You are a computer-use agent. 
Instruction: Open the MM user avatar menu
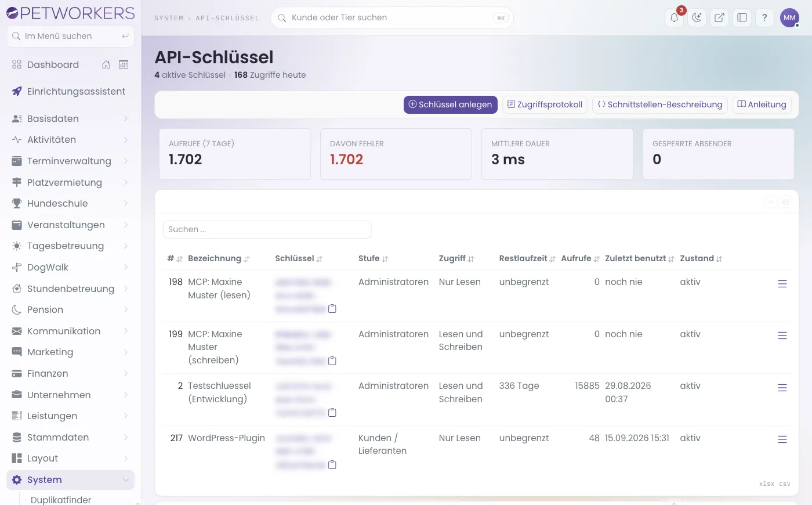point(789,17)
